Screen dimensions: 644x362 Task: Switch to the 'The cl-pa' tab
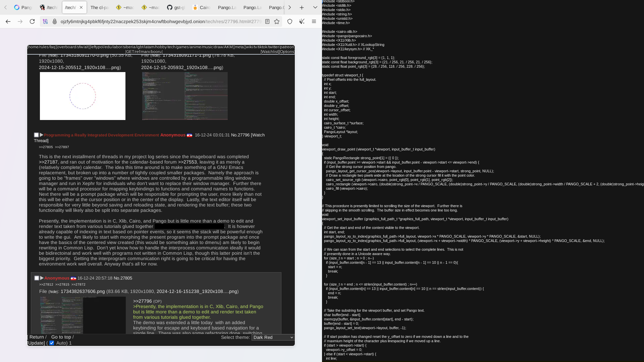click(100, 7)
